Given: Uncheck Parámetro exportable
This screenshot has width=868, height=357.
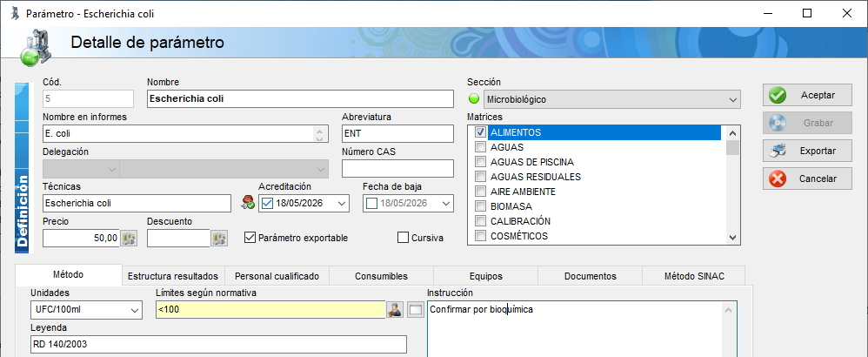Looking at the screenshot, I should pyautogui.click(x=250, y=238).
